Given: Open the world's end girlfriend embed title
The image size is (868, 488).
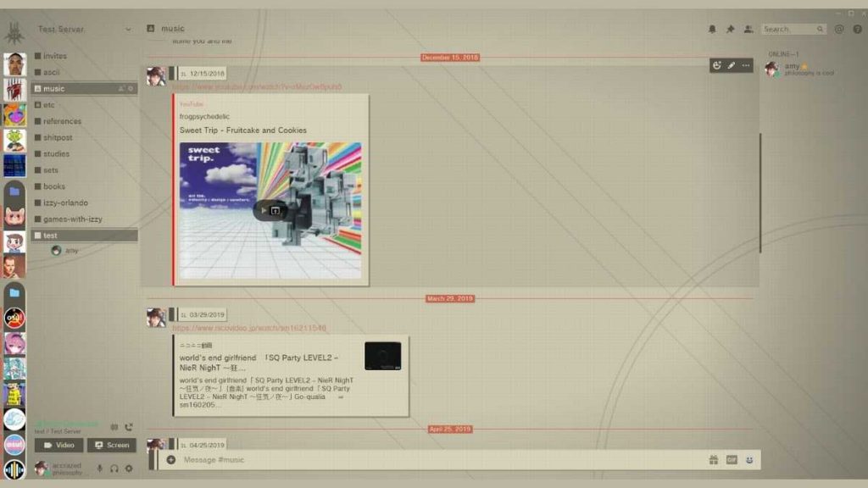Looking at the screenshot, I should point(259,363).
